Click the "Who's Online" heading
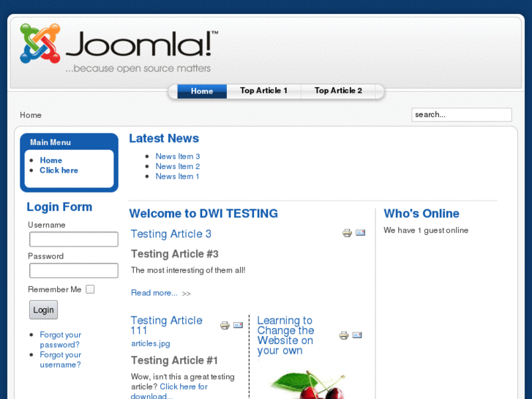Image resolution: width=532 pixels, height=399 pixels. click(x=422, y=213)
